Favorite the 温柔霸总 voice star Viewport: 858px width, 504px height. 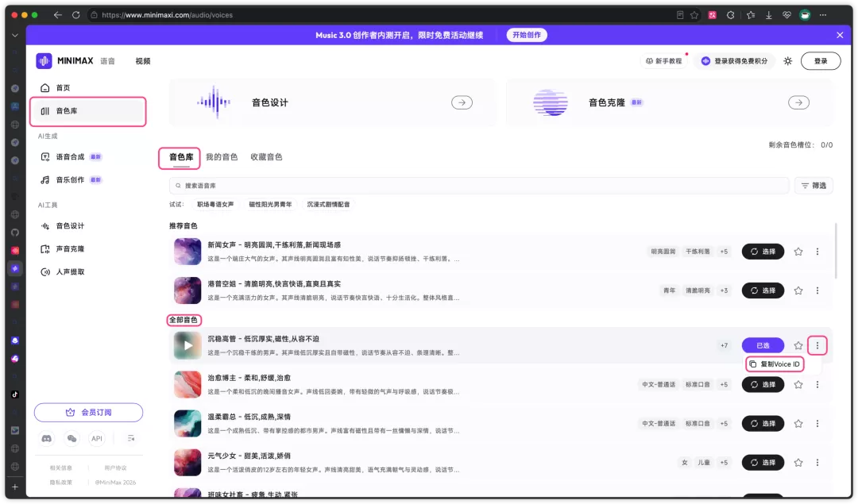click(x=798, y=423)
